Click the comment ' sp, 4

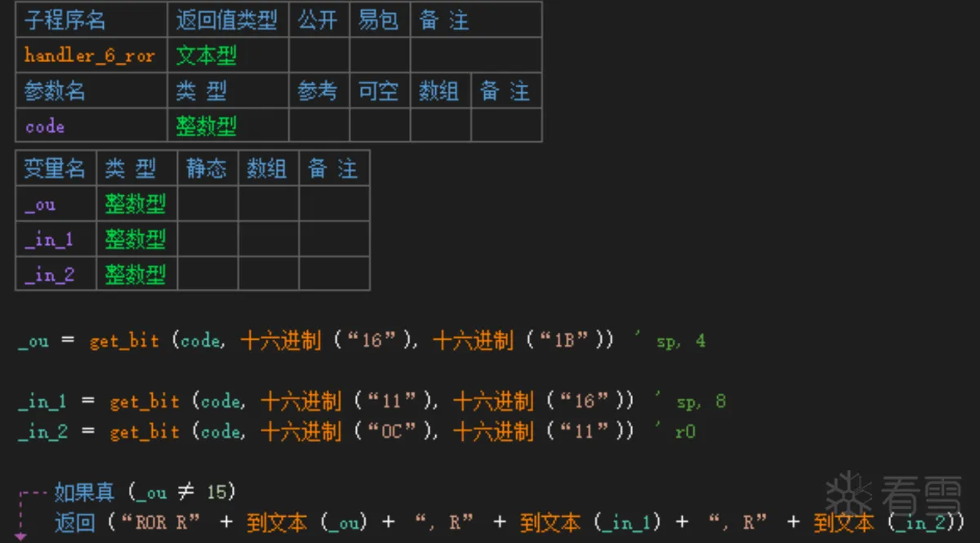[x=670, y=341]
